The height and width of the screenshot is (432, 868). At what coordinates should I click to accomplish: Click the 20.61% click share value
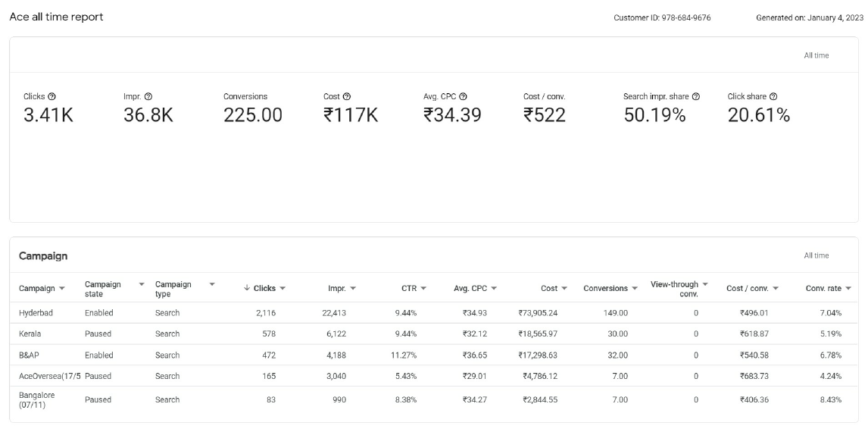click(759, 115)
